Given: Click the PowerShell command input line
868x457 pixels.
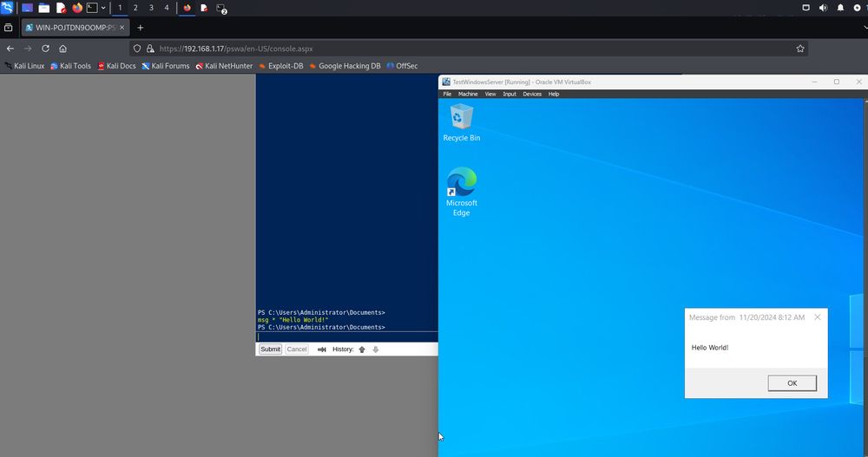Looking at the screenshot, I should [347, 337].
